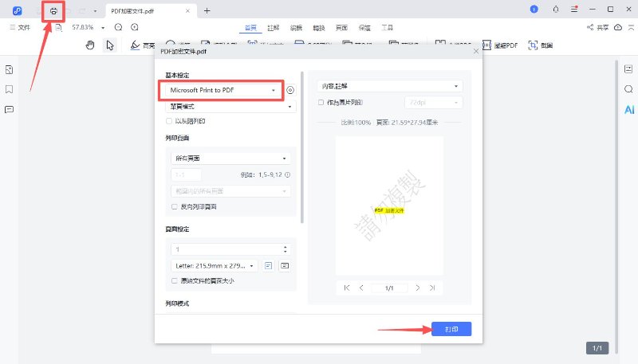638x364 pixels.
Task: Select landscape orientation icon
Action: [x=285, y=266]
